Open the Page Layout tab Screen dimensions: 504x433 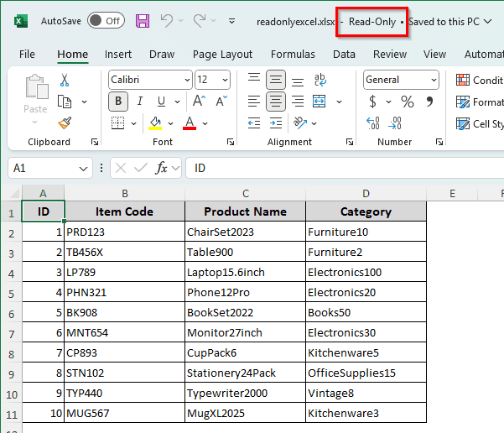click(x=222, y=55)
